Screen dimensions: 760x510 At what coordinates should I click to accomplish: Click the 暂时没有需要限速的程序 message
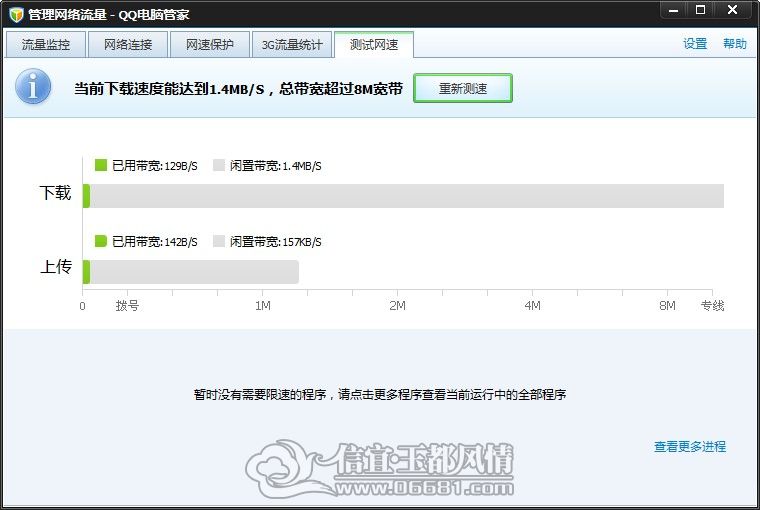(x=380, y=395)
